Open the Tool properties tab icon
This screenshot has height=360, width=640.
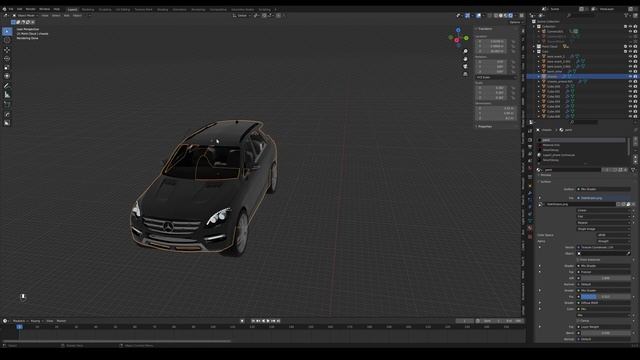tap(530, 131)
